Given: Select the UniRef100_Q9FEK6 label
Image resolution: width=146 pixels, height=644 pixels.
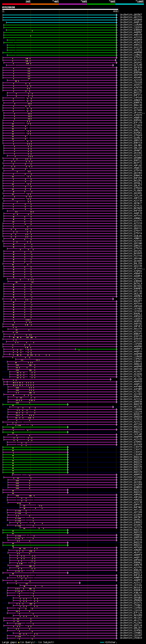Looking at the screenshot, I should point(131,560).
